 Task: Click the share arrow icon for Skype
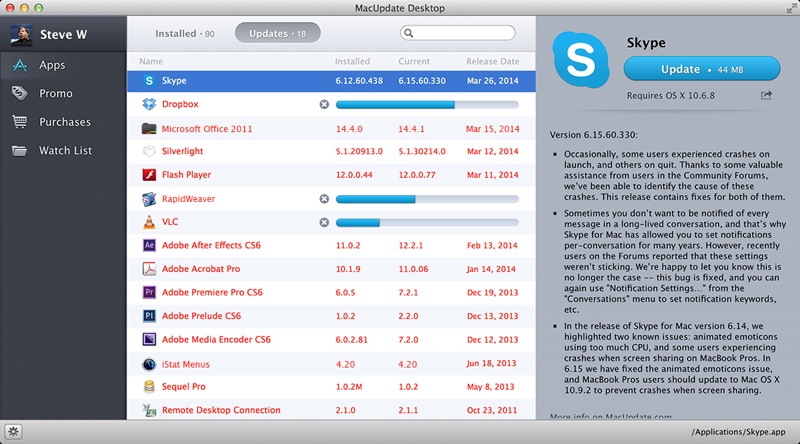[x=766, y=95]
